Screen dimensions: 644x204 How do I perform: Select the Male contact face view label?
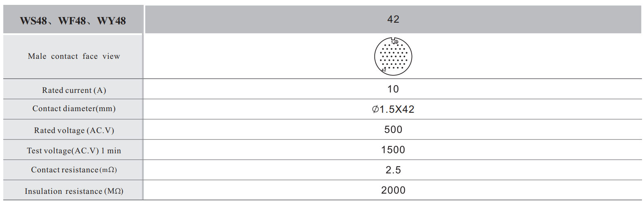click(x=74, y=56)
